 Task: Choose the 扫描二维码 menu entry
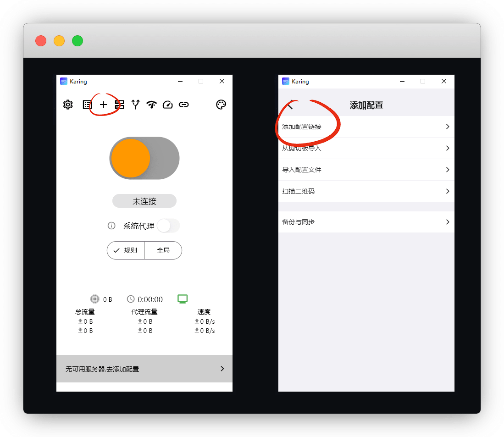point(298,191)
